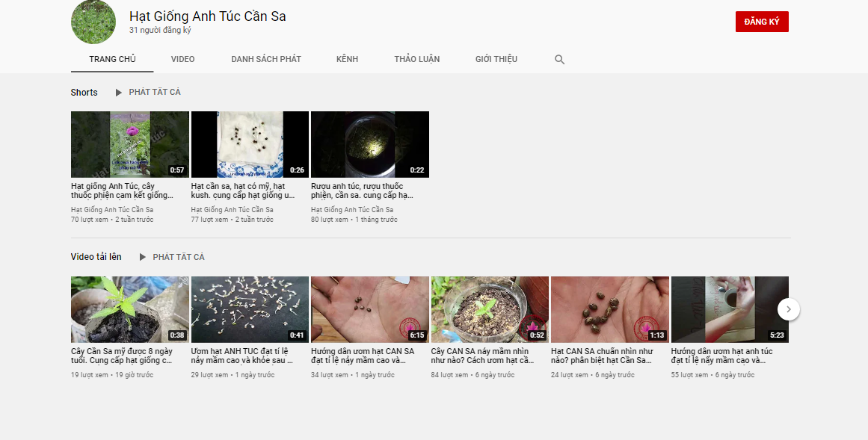
Task: Click the channel avatar picture
Action: pos(93,22)
